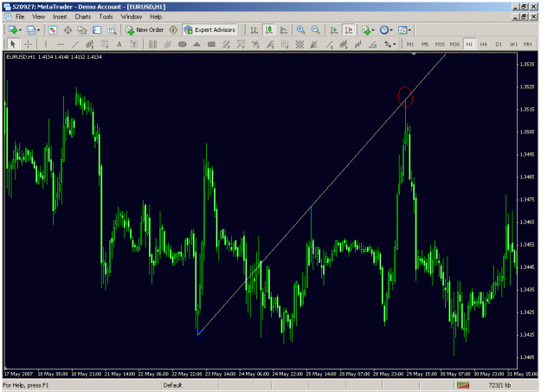Open the MetaEditor diamond icon
The width and height of the screenshot is (541, 392).
pos(173,30)
